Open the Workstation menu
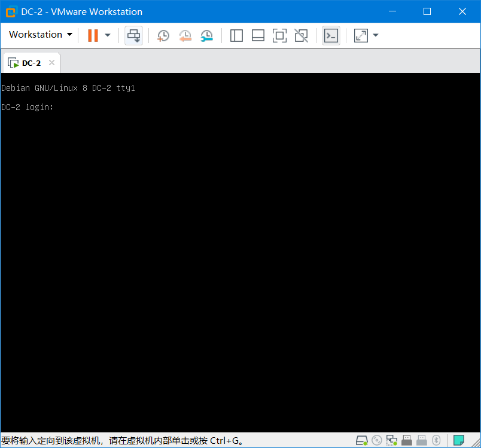This screenshot has height=448, width=481. click(41, 35)
